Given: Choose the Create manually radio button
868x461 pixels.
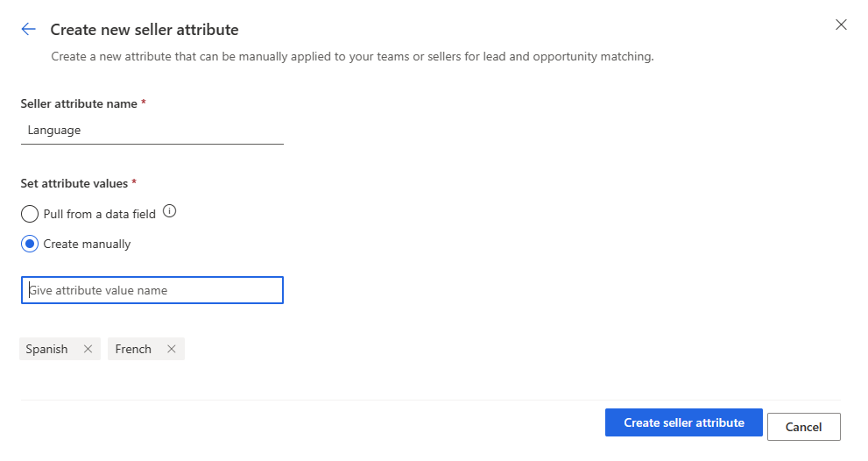Looking at the screenshot, I should pyautogui.click(x=30, y=244).
